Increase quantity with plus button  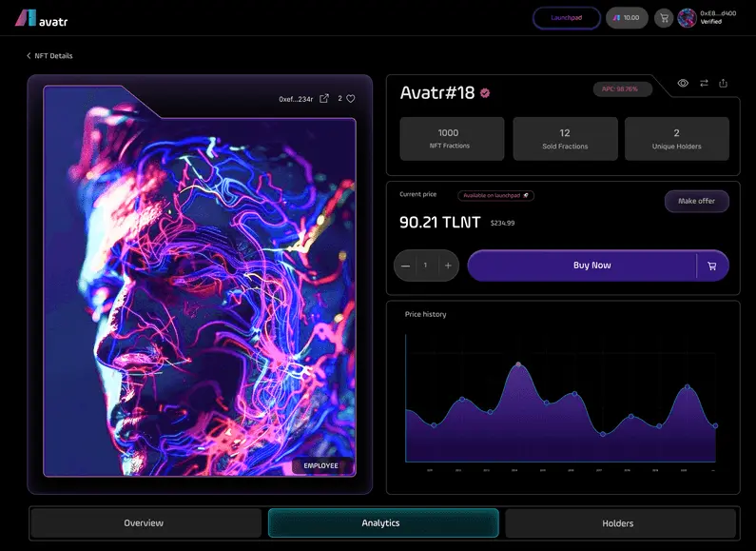click(447, 266)
